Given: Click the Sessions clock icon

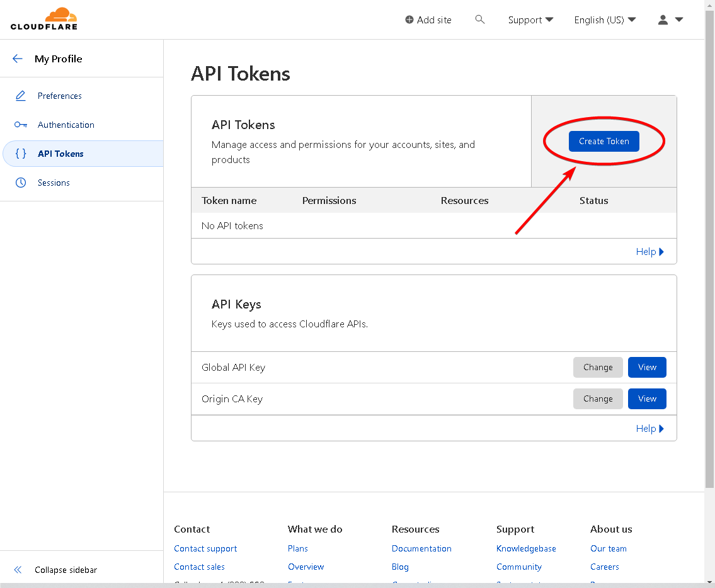Looking at the screenshot, I should tap(21, 183).
